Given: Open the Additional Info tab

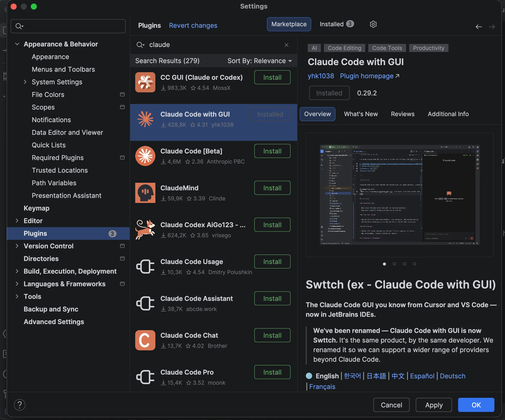Looking at the screenshot, I should click(448, 114).
